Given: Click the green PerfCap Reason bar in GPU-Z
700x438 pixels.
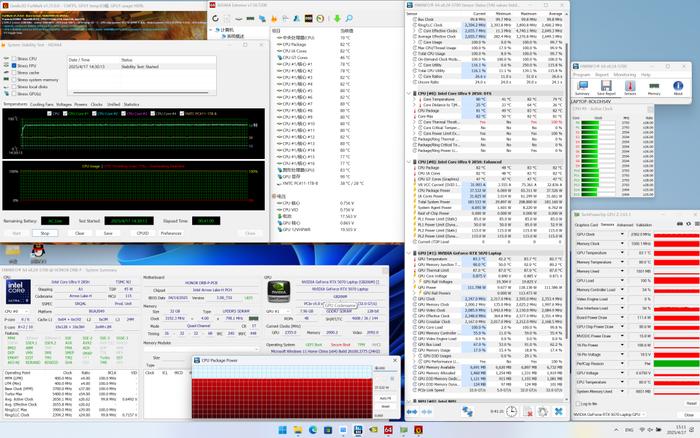Looking at the screenshot, I should pyautogui.click(x=676, y=364).
